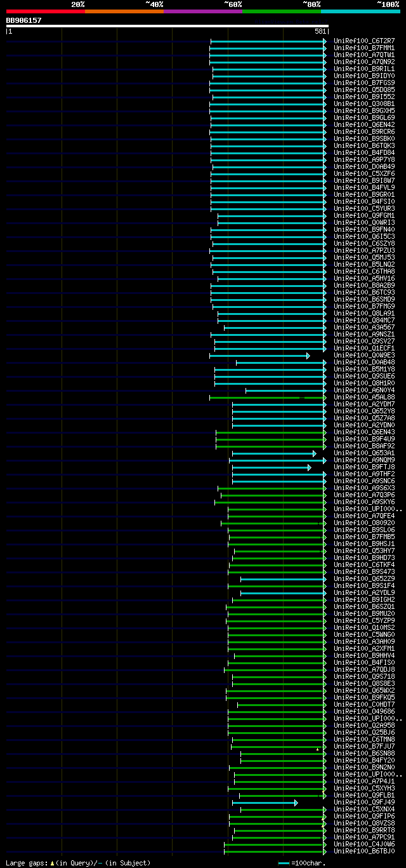Select the UniRef100_A6N0Y4 label
Image resolution: width=406 pixels, height=868 pixels.
point(364,390)
